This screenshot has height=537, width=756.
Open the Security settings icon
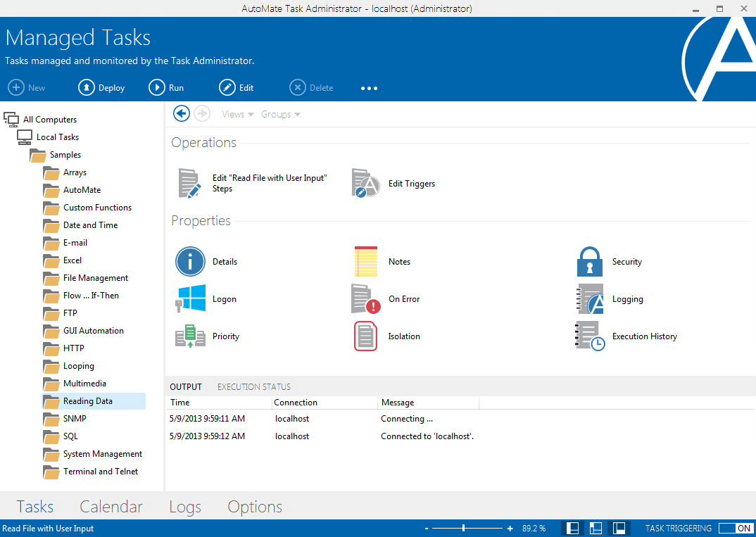click(589, 261)
